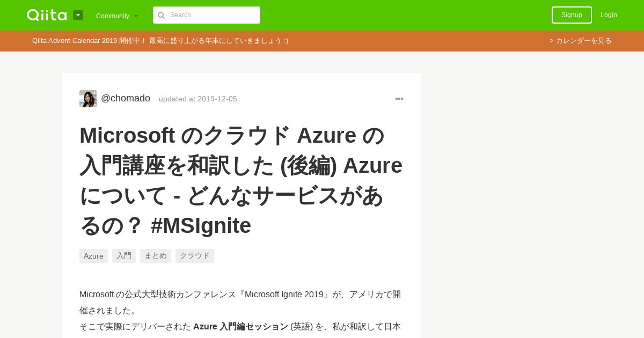Visit the @chomado profile link
The width and height of the screenshot is (644, 338).
click(x=126, y=98)
